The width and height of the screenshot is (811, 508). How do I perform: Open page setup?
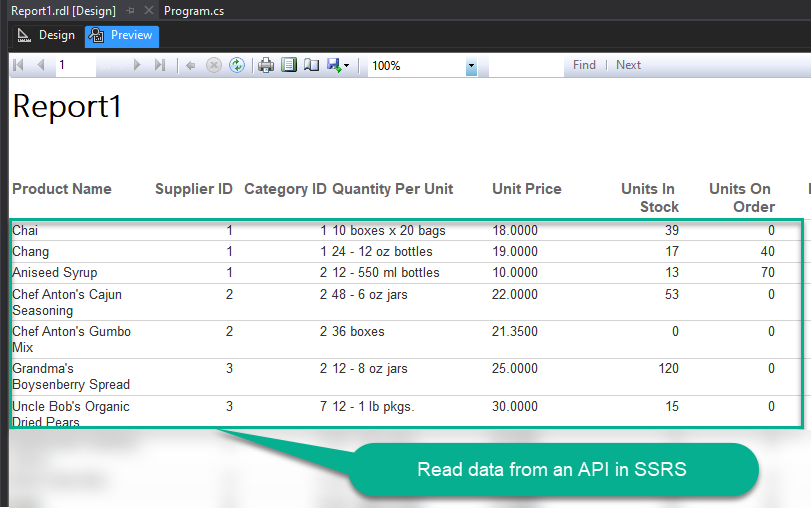311,65
